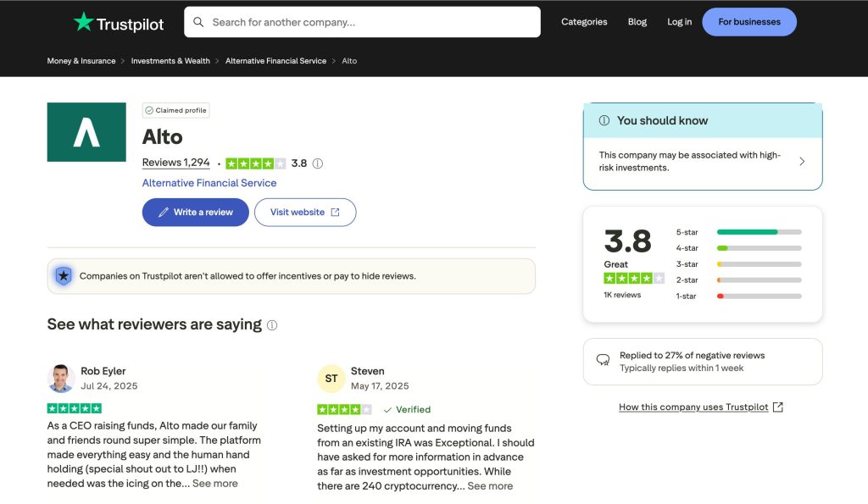Image resolution: width=868 pixels, height=504 pixels.
Task: Click the Visit website button
Action: click(304, 213)
